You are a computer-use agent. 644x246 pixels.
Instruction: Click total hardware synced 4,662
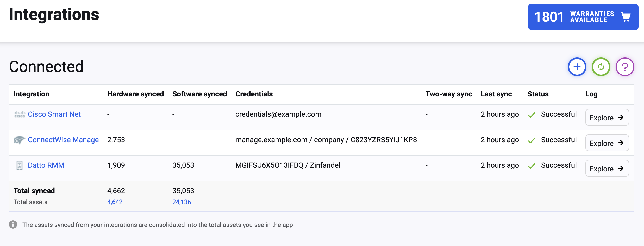coord(116,191)
